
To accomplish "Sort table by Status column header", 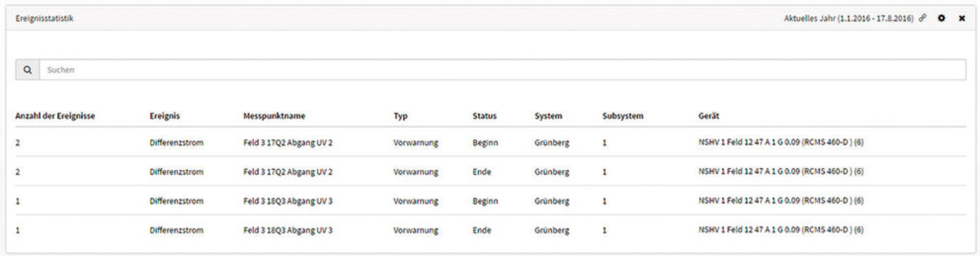I will click(x=484, y=116).
